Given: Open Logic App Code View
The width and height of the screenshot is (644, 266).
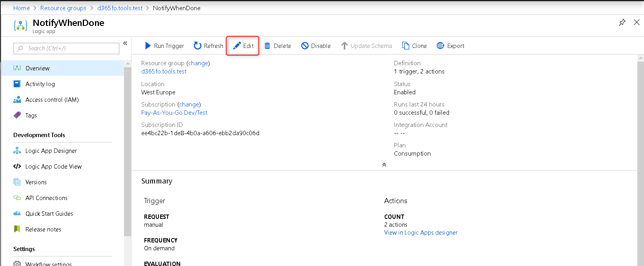Looking at the screenshot, I should coord(53,167).
